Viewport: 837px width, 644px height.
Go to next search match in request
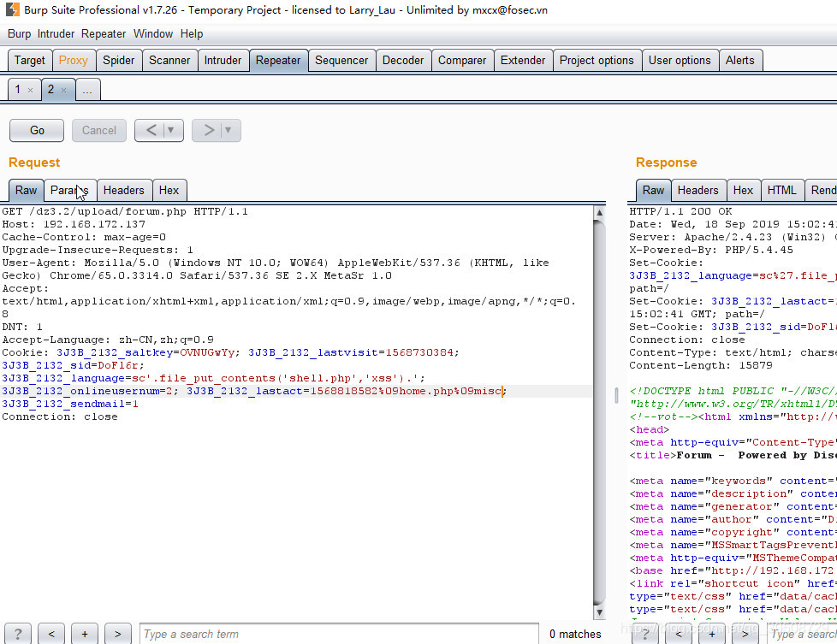117,634
